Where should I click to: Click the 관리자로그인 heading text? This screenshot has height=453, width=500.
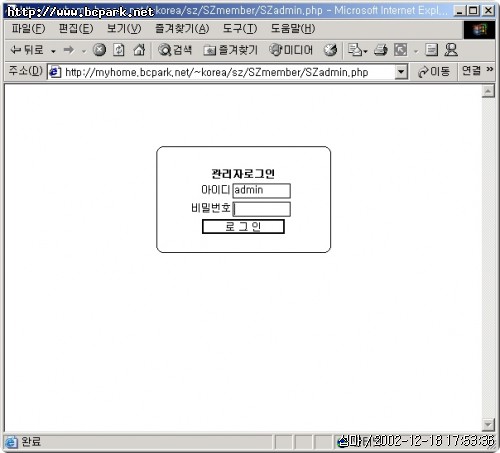pos(243,174)
